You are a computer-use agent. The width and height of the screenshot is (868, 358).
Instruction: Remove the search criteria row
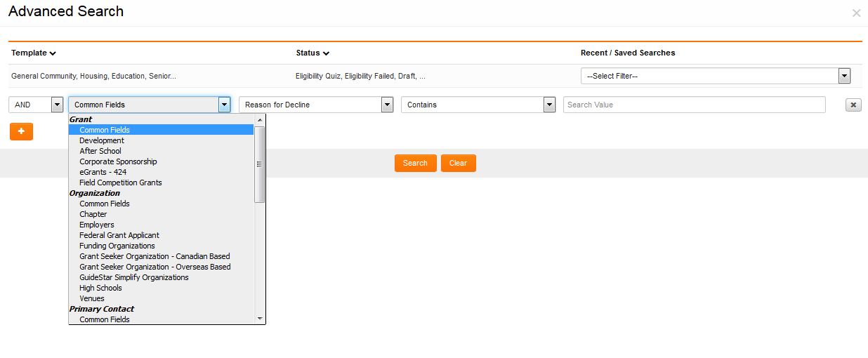pyautogui.click(x=853, y=105)
